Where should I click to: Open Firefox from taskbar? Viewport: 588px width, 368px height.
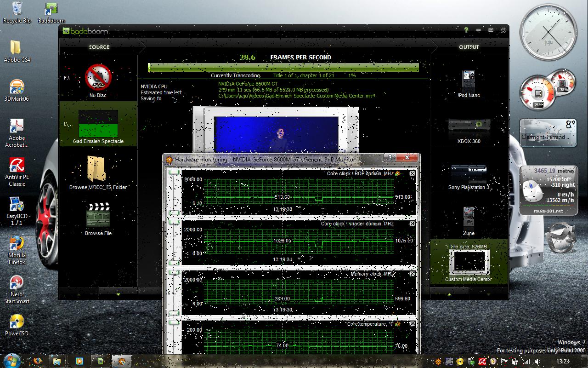coord(37,361)
